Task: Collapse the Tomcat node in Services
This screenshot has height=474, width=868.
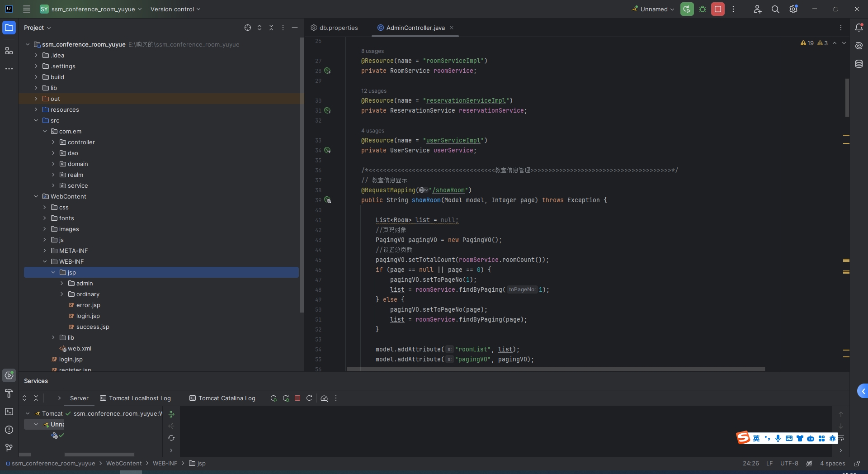Action: point(28,413)
